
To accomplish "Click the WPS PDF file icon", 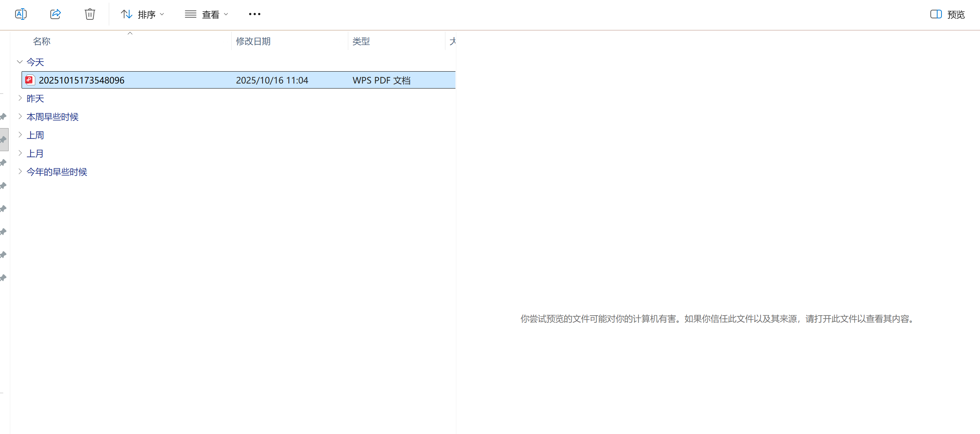I will coord(30,80).
